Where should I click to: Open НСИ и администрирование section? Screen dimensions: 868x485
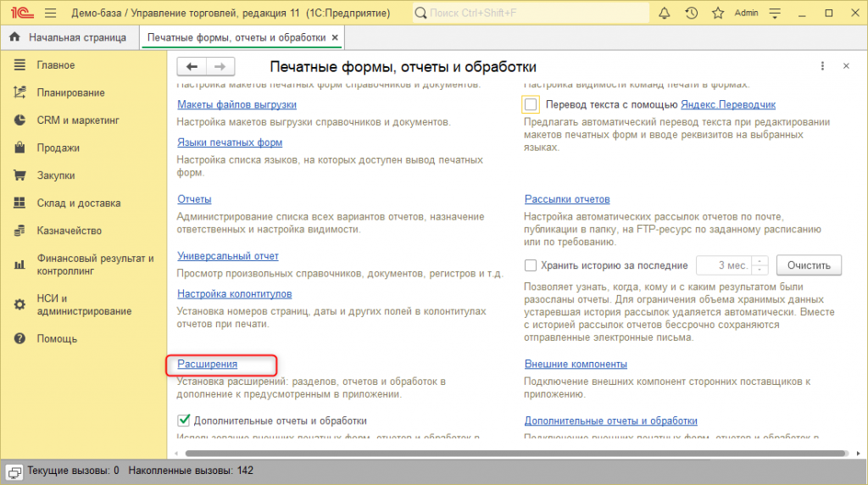coord(84,304)
